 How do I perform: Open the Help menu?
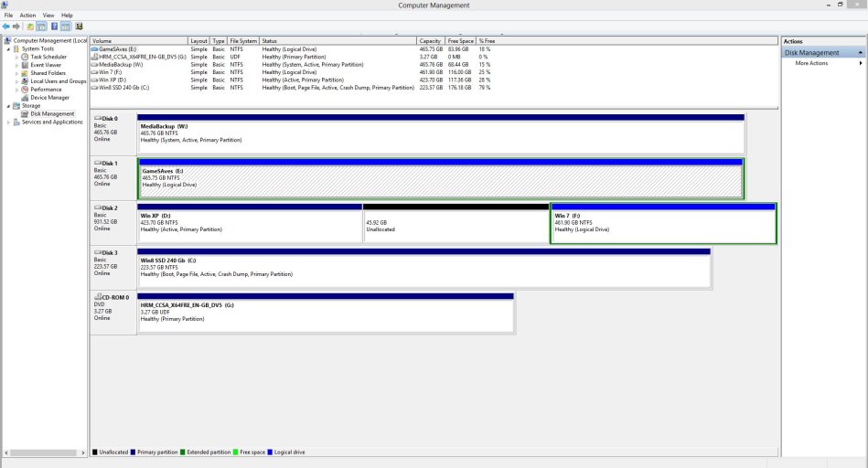(x=67, y=16)
